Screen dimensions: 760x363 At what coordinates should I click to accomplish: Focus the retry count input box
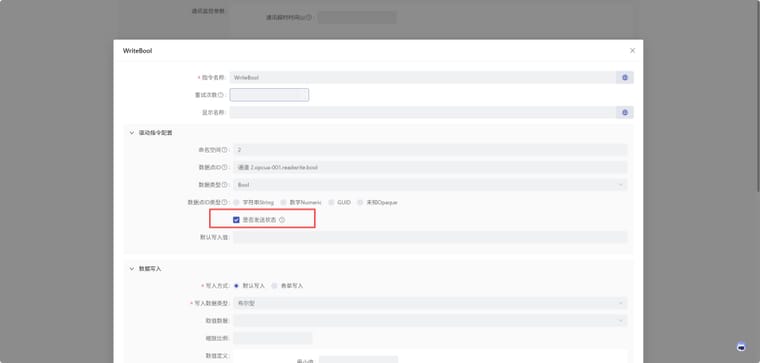(269, 95)
